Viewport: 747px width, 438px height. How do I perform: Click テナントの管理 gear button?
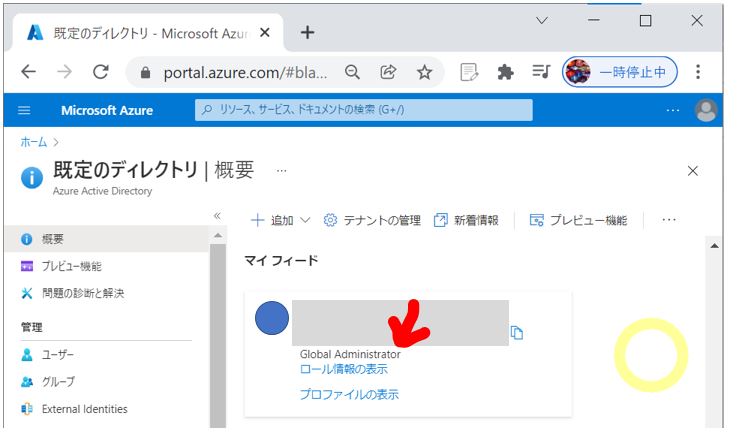pyautogui.click(x=372, y=220)
